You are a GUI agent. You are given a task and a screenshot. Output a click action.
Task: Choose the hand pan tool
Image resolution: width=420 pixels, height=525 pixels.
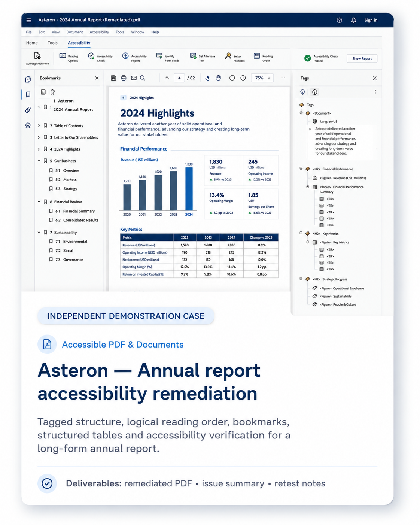point(218,78)
